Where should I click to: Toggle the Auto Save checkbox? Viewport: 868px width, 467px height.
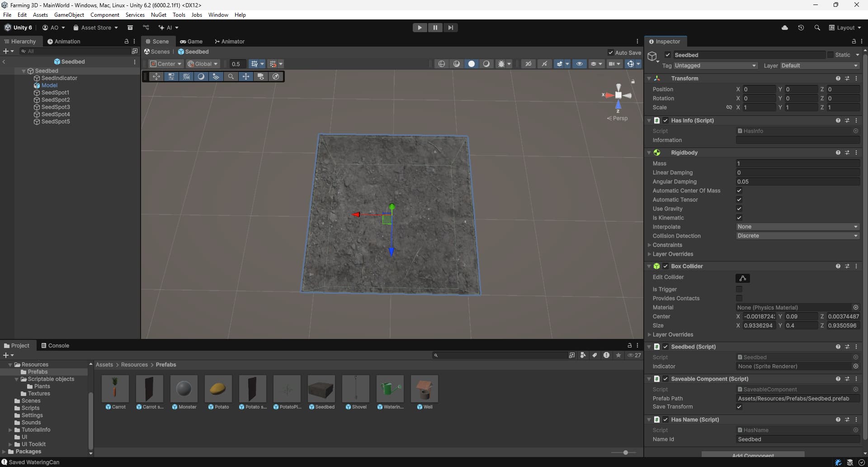pyautogui.click(x=611, y=52)
